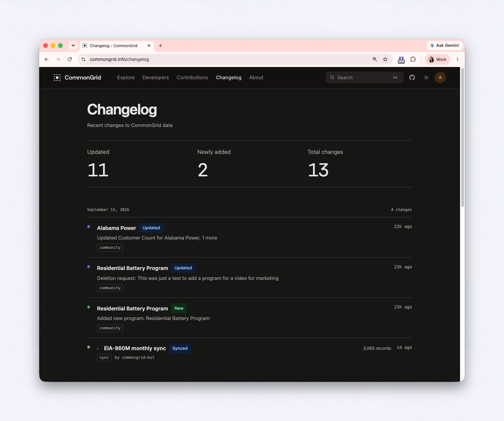Viewport: 504px width, 421px height.
Task: Click the CommonGrid brand name
Action: [83, 78]
